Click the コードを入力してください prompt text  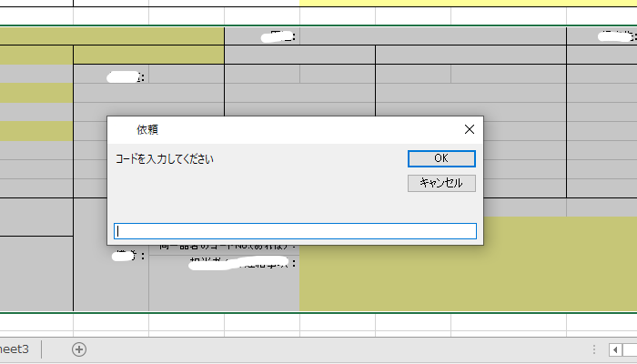(165, 159)
